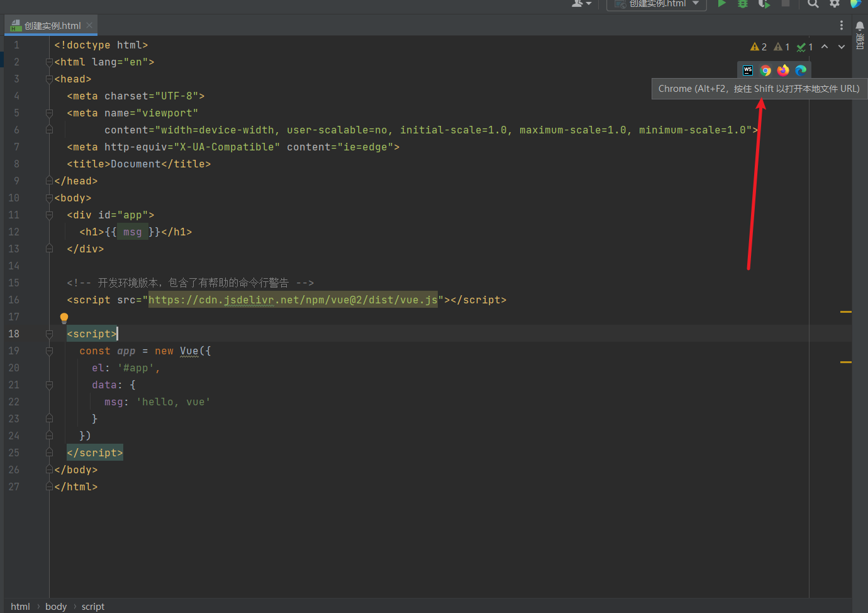Open the page in Chrome browser

[x=765, y=70]
